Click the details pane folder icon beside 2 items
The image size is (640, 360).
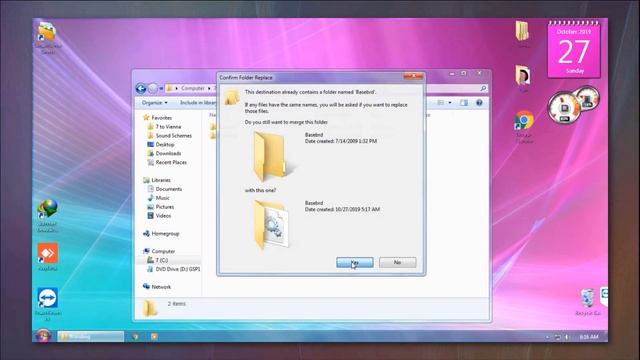click(x=150, y=308)
